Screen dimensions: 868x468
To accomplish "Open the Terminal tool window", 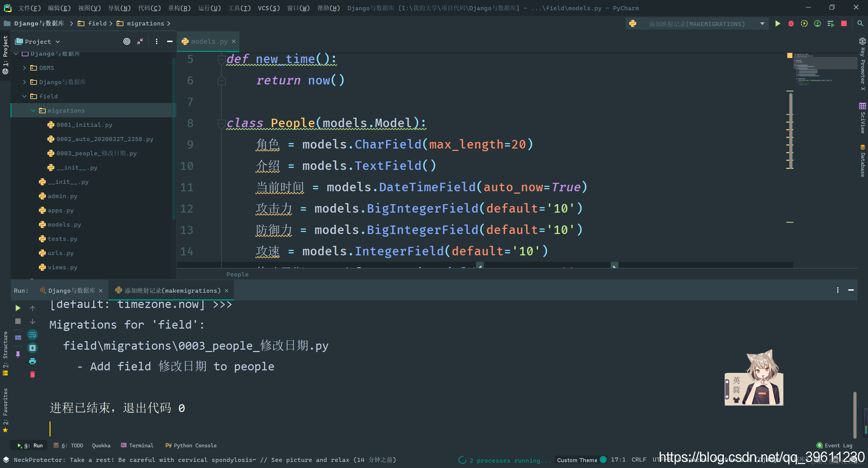I will [137, 445].
